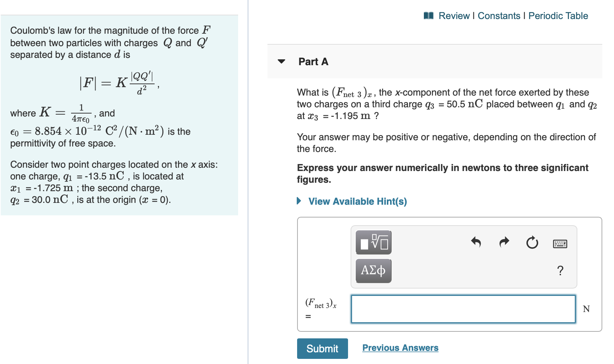Click inside the answer input box
This screenshot has width=614, height=364.
click(463, 309)
